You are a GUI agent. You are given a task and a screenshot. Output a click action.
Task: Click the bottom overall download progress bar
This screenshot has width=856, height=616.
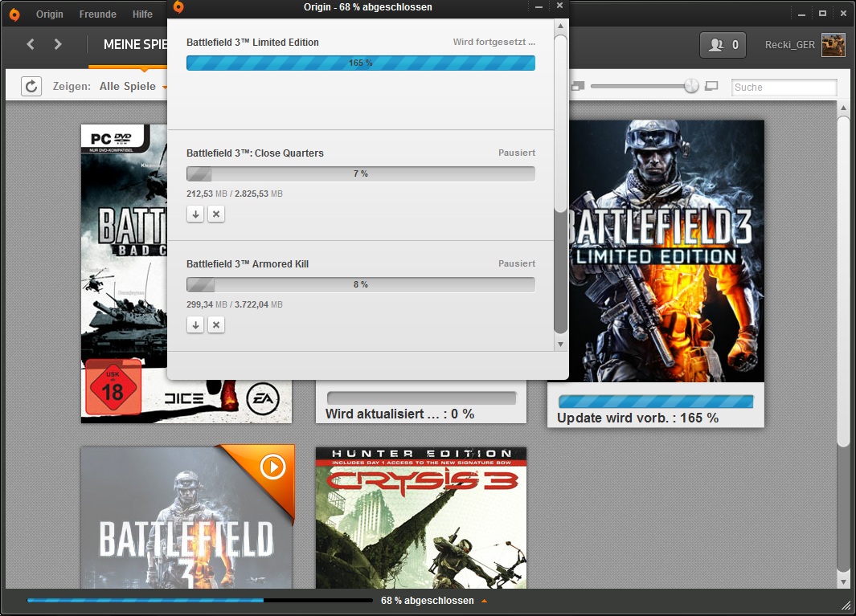coord(200,600)
